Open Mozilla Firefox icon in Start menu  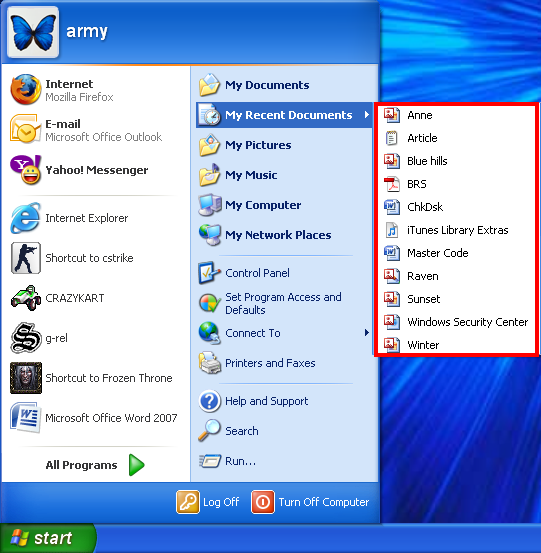coord(25,90)
